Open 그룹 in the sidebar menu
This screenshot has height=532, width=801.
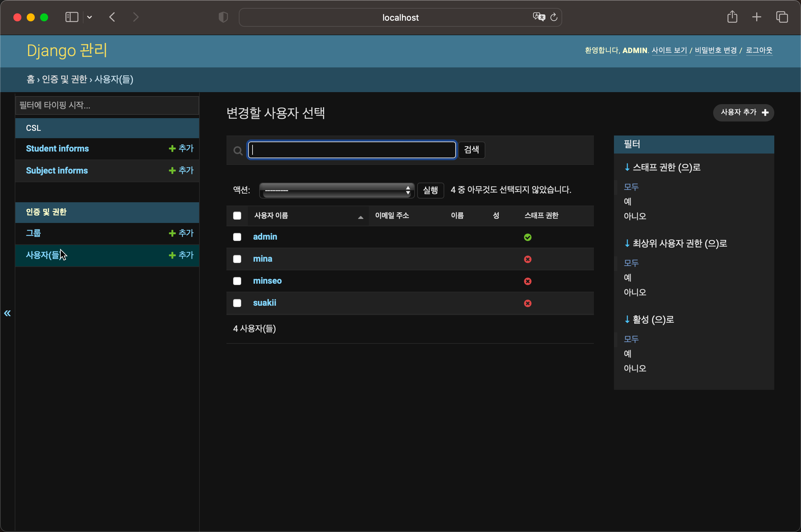pos(34,233)
